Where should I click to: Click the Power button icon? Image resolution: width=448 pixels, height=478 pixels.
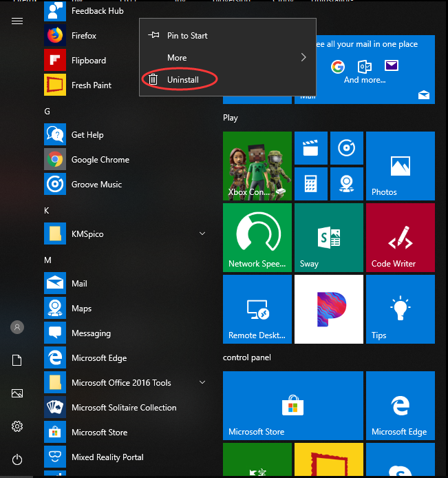[17, 459]
